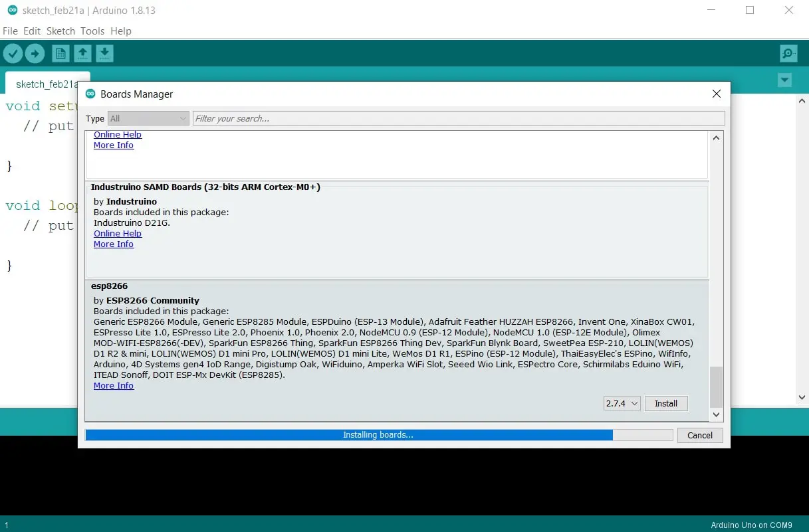This screenshot has width=809, height=532.
Task: Select Industruino SAMD Boards package title
Action: [205, 187]
